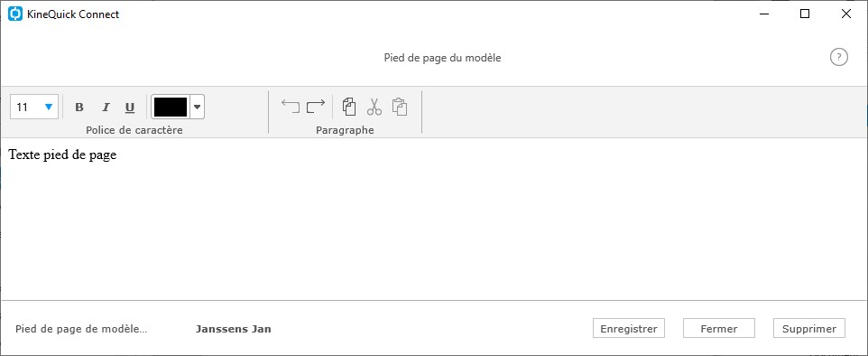Click the Janssens Jan name label
This screenshot has width=868, height=356.
click(233, 329)
